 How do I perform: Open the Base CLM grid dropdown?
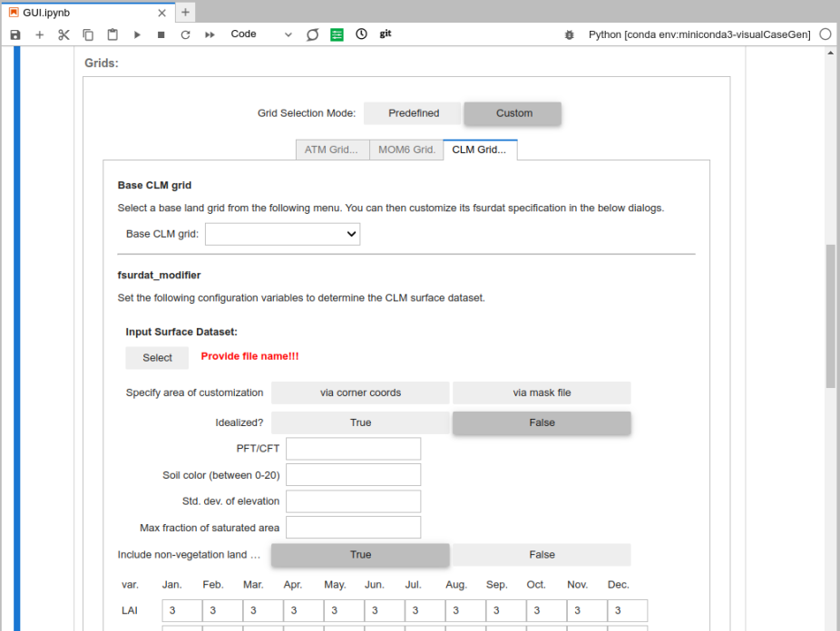[x=282, y=234]
